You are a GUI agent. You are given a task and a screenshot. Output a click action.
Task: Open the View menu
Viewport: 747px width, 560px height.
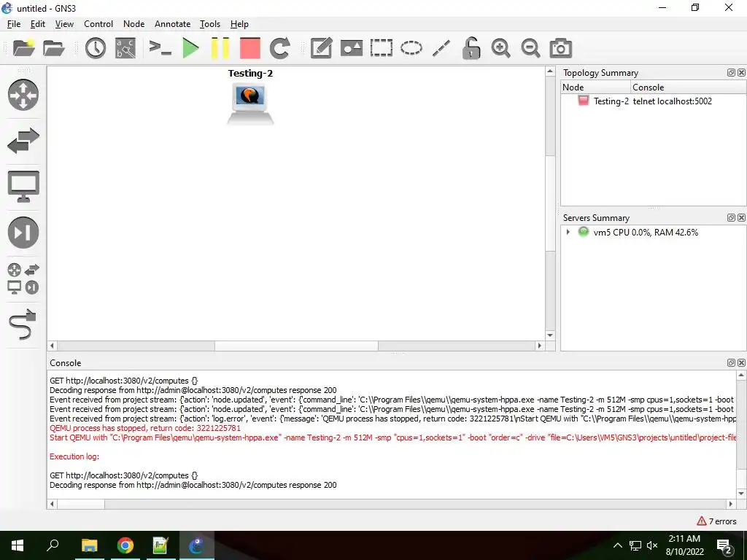pyautogui.click(x=64, y=24)
